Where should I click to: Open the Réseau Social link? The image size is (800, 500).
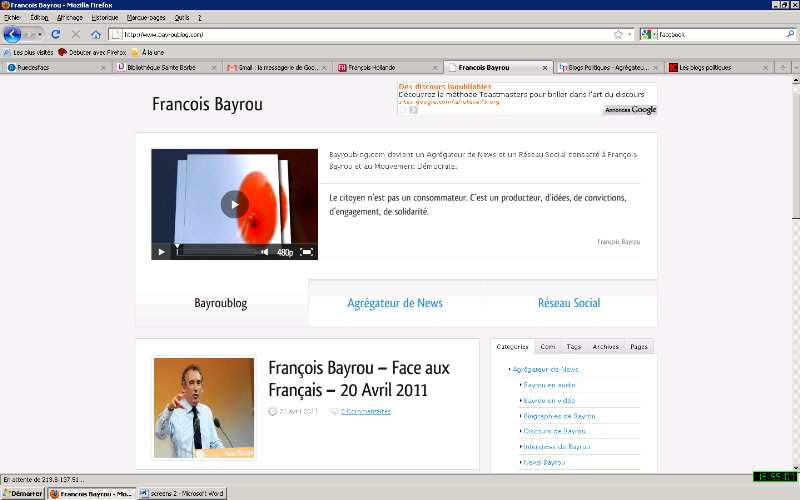569,303
